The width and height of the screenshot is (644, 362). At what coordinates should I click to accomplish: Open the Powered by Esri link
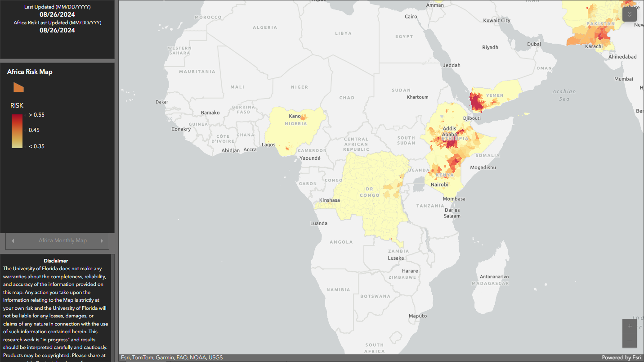622,358
